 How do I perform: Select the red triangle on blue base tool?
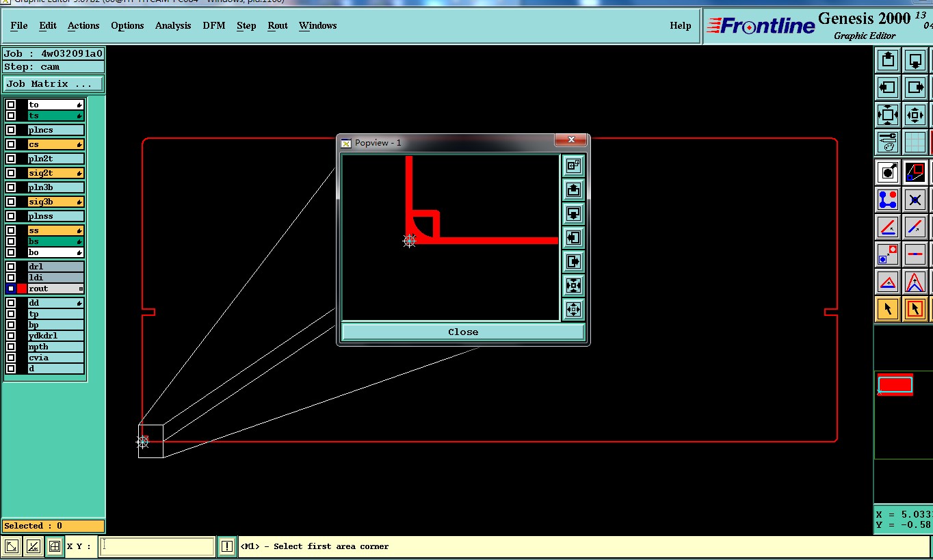[x=888, y=282]
